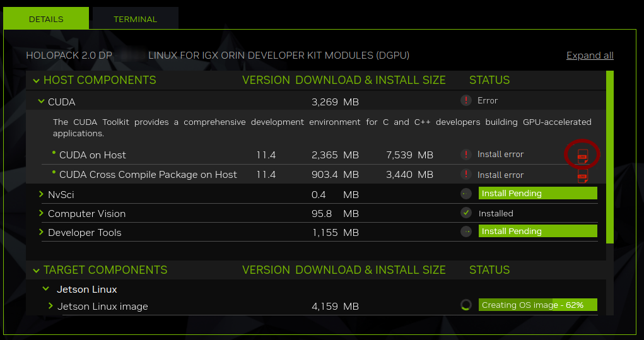Click the 3,440 MB install size value
This screenshot has height=340, width=644.
(409, 175)
